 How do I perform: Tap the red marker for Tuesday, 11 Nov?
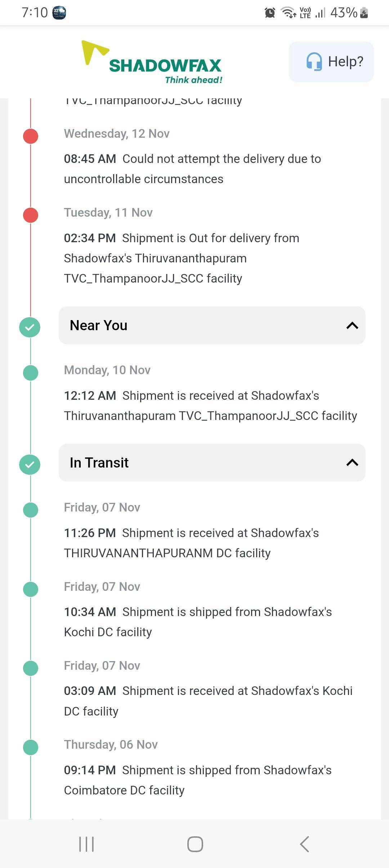pyautogui.click(x=31, y=215)
